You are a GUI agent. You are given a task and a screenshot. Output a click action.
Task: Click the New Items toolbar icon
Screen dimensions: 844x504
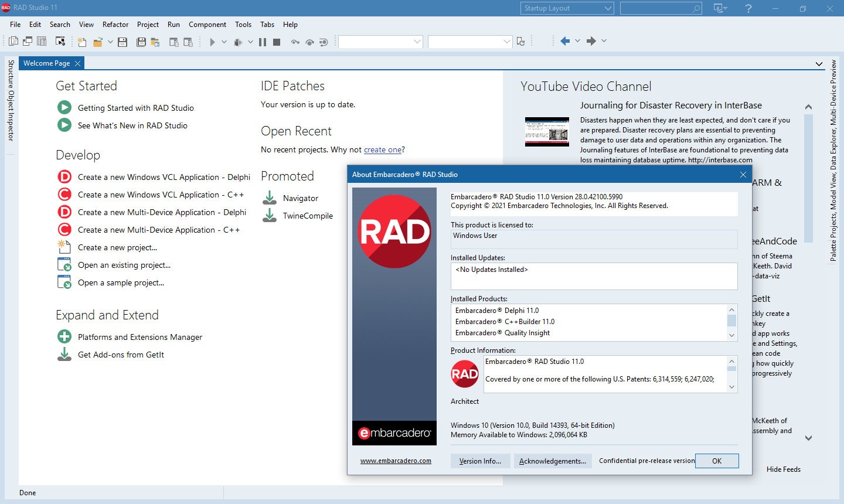coord(81,42)
